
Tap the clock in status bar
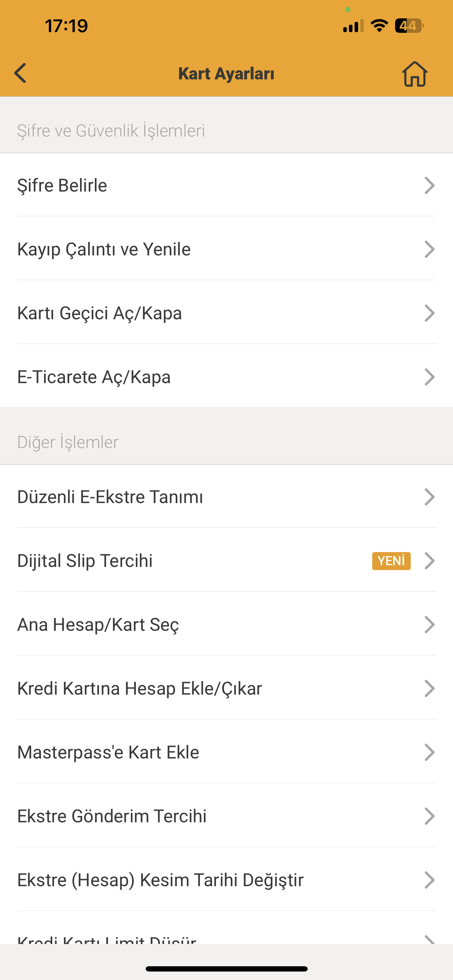coord(67,26)
